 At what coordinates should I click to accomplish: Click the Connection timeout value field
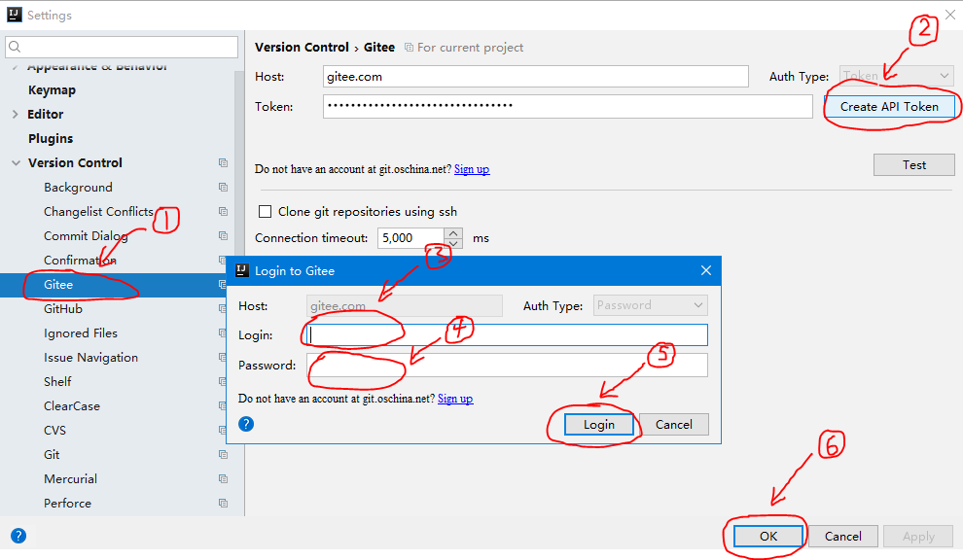coord(410,238)
